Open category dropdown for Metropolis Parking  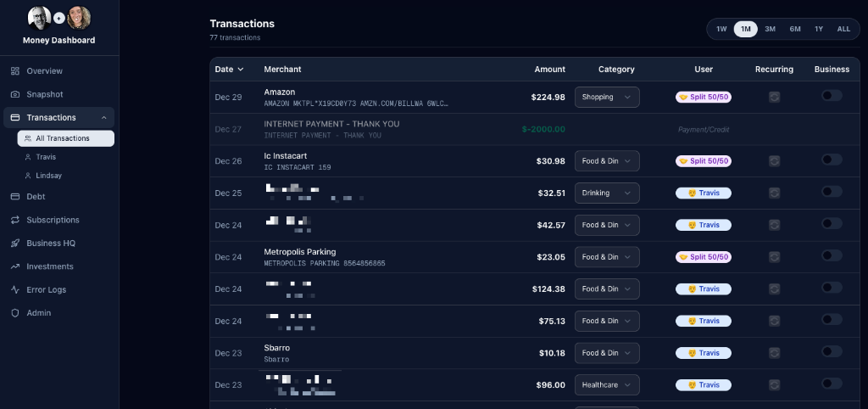(x=607, y=256)
